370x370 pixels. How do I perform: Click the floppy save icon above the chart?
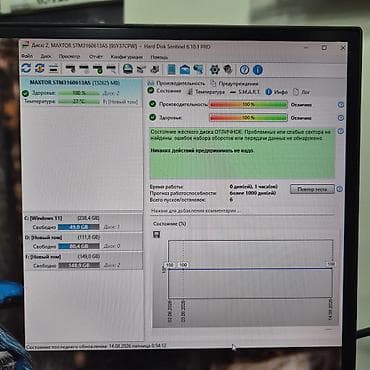[156, 235]
